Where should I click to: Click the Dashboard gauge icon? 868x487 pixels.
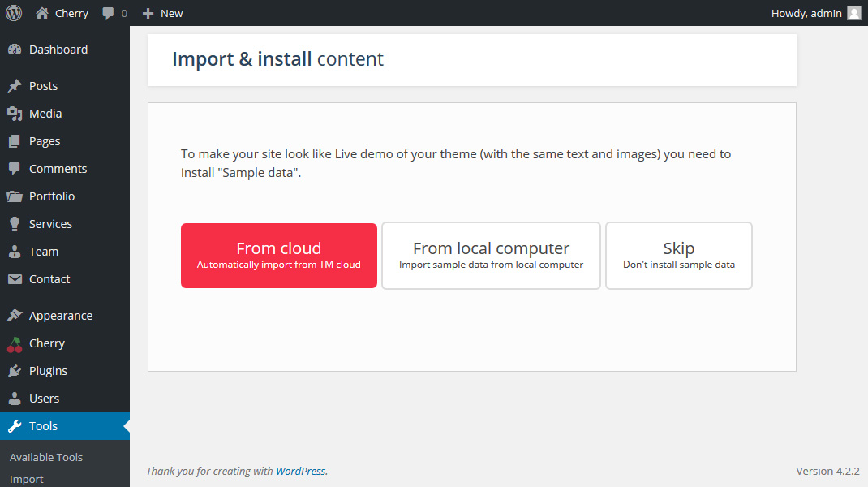tap(15, 50)
